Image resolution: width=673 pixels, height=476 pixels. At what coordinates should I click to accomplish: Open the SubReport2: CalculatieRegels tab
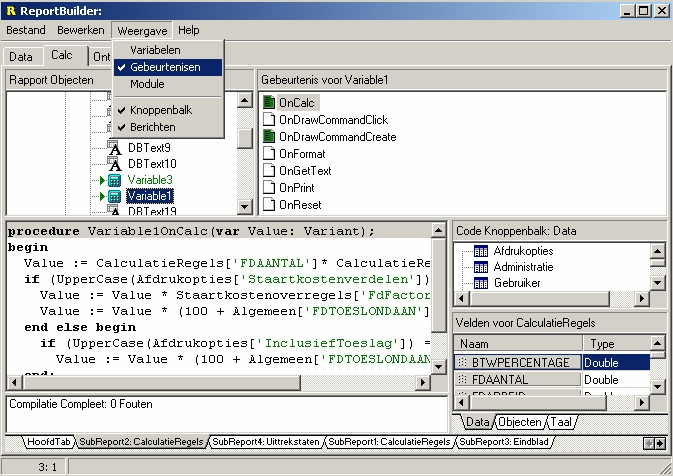click(x=141, y=442)
